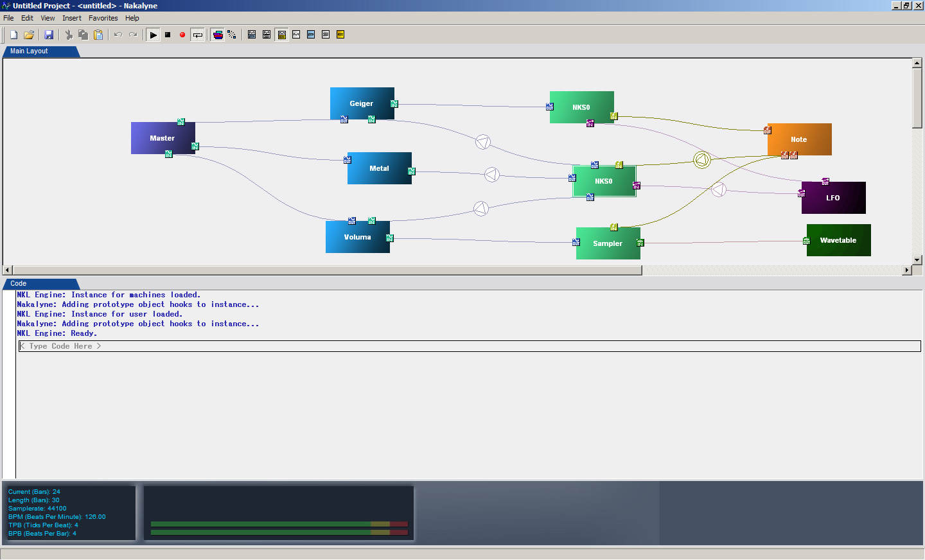Click the upper green level meter bar
925x560 pixels.
(279, 524)
